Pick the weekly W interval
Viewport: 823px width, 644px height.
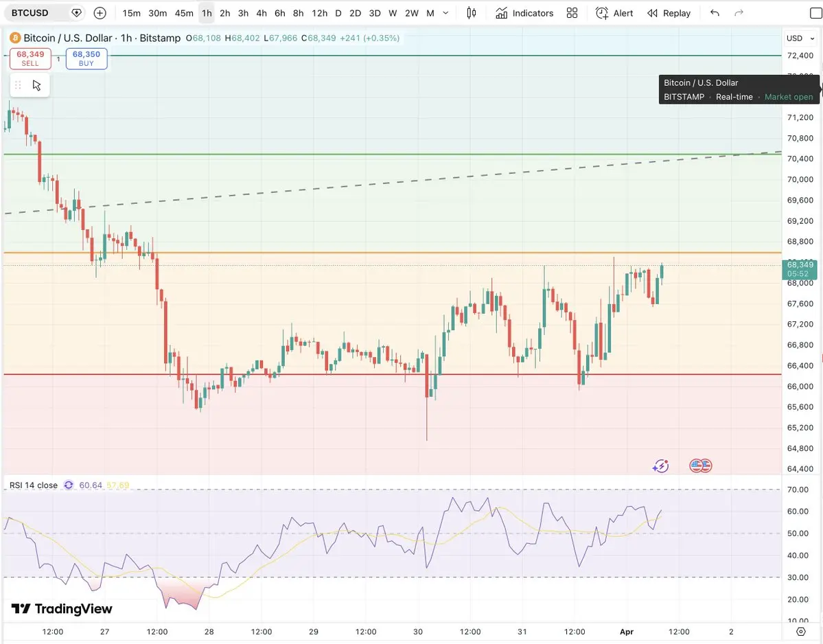click(x=393, y=13)
